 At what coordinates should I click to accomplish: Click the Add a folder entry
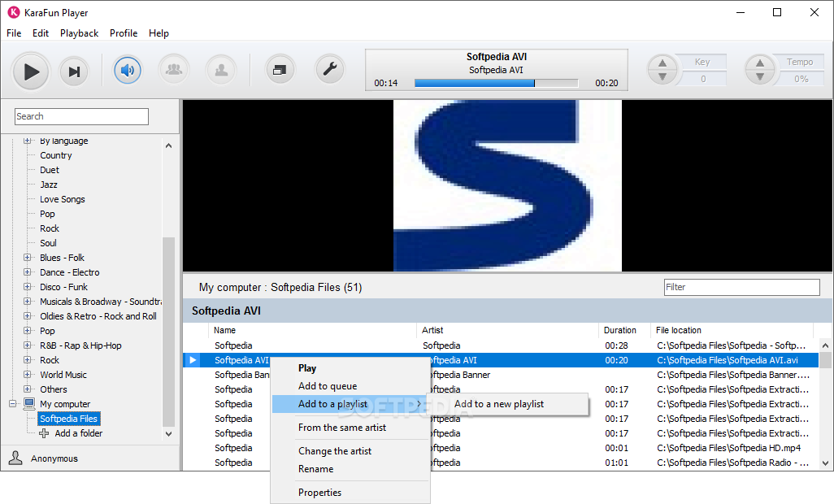pyautogui.click(x=79, y=433)
